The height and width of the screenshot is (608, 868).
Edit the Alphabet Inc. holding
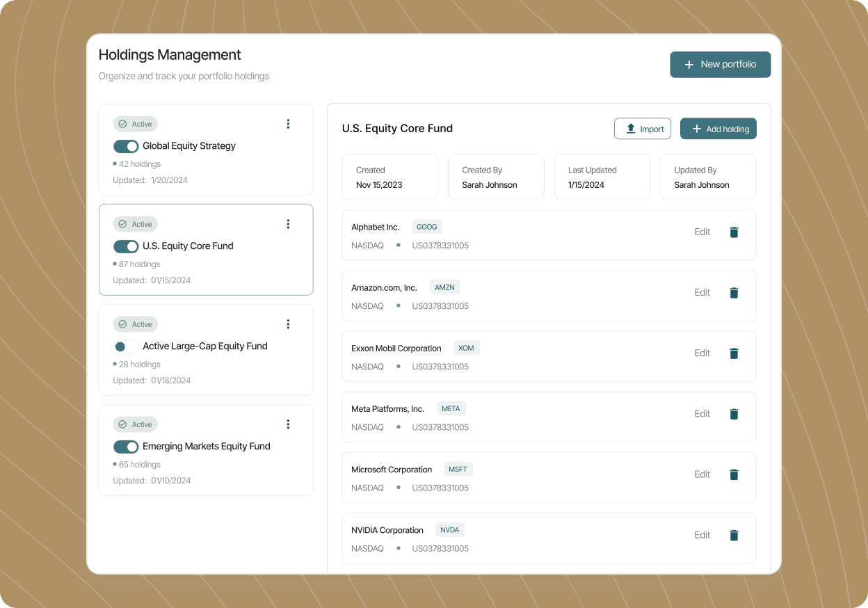click(702, 232)
